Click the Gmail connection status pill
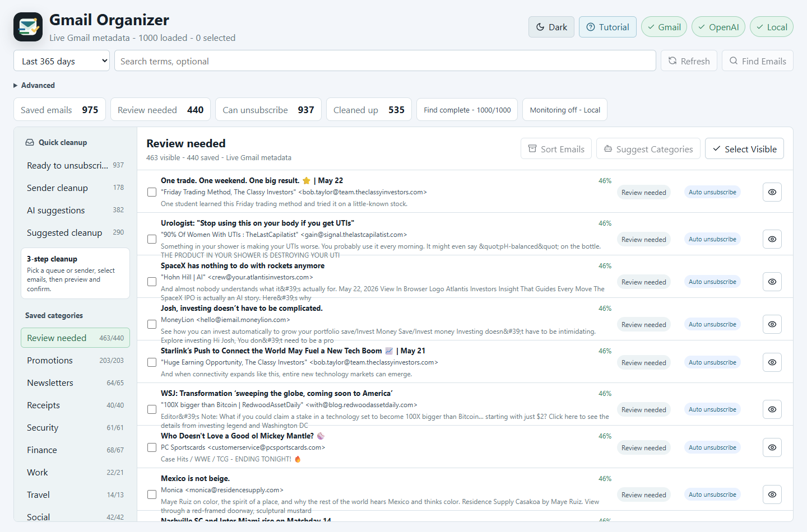This screenshot has height=532, width=807. click(x=664, y=27)
